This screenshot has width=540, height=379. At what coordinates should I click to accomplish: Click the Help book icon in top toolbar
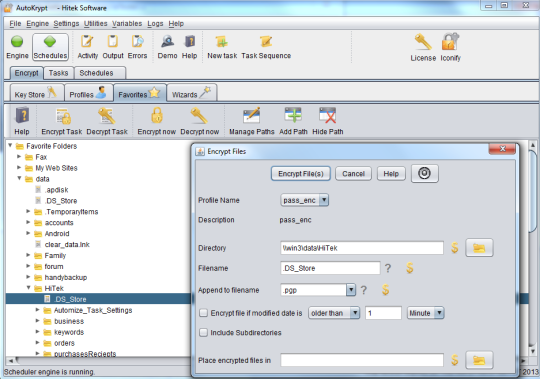click(x=189, y=42)
